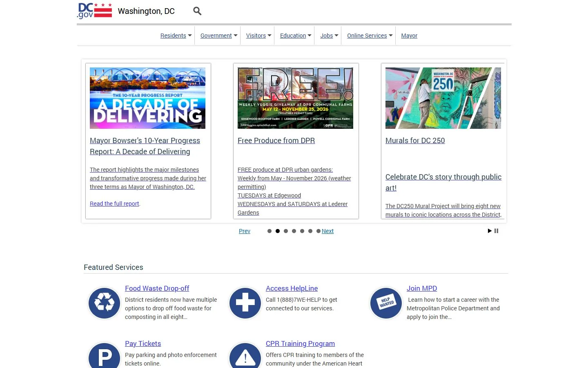Go to the Mayor page
The width and height of the screenshot is (588, 368).
[x=409, y=36]
